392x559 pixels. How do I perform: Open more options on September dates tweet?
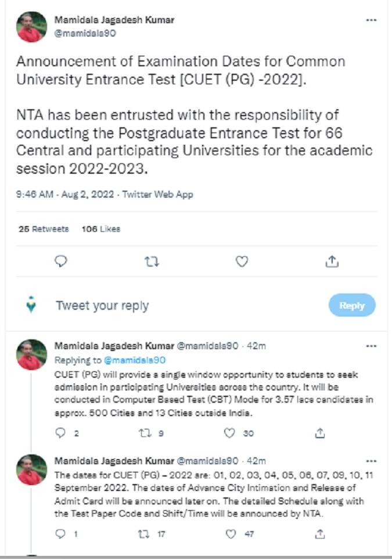(371, 461)
